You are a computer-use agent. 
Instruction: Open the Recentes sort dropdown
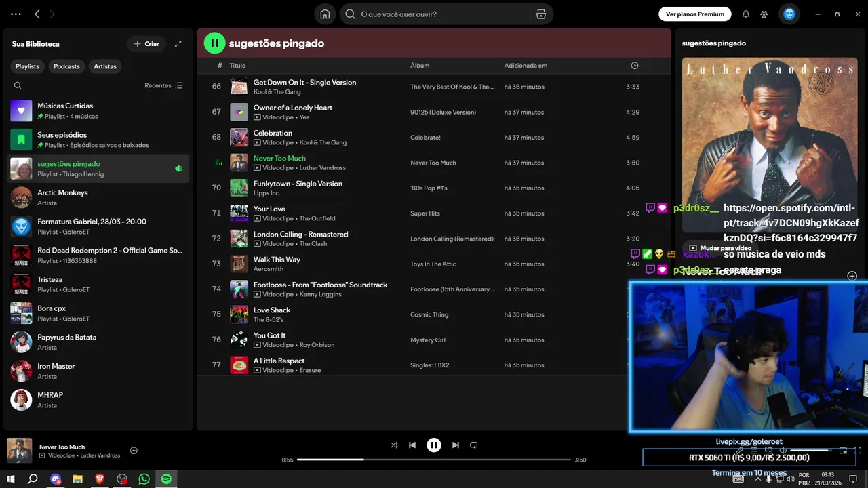[163, 85]
